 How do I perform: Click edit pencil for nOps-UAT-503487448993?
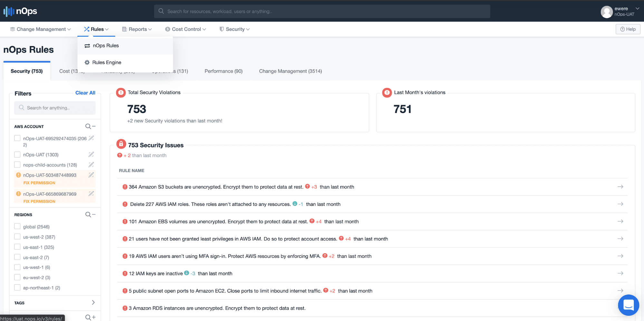(91, 175)
